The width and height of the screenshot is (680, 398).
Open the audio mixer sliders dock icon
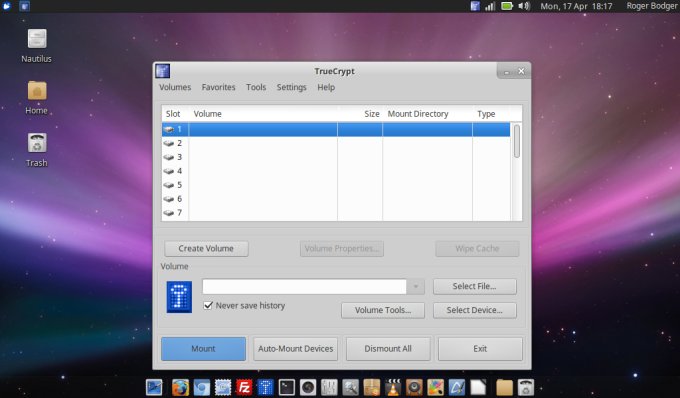[x=329, y=387]
